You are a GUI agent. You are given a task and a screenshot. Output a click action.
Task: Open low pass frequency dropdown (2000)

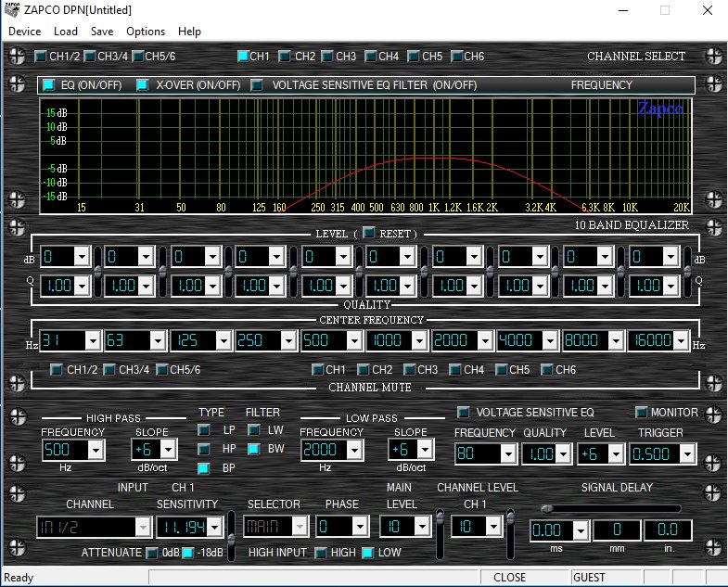coord(354,450)
